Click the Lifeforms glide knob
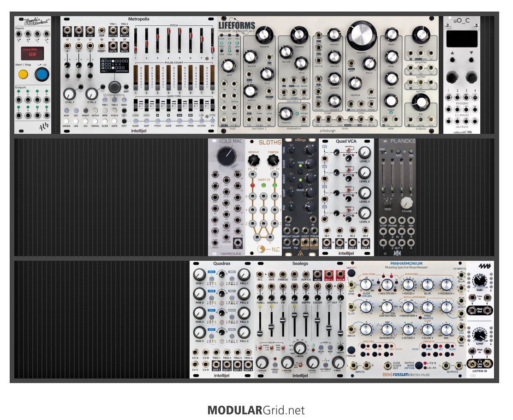This screenshot has height=420, width=513. (228, 66)
